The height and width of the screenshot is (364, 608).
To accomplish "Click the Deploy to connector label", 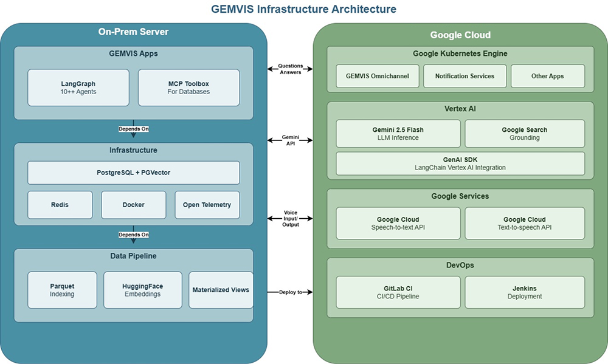I will point(291,292).
